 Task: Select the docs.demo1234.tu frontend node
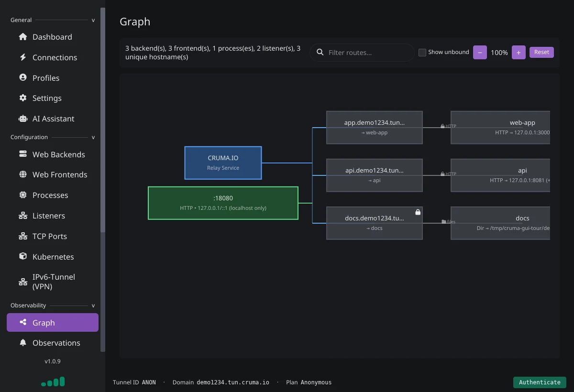tap(375, 223)
